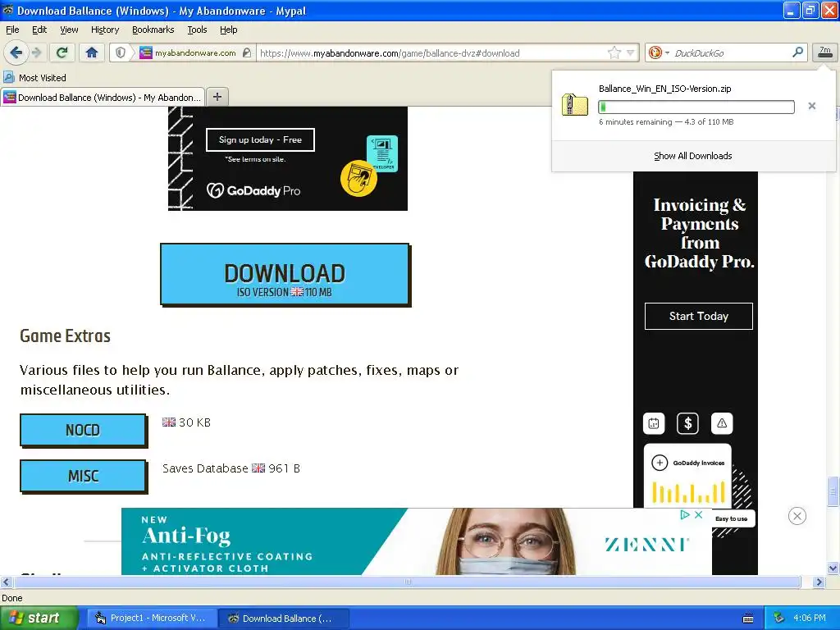Viewport: 840px width, 630px height.
Task: Click Sign up today - Free ad button
Action: pos(260,139)
